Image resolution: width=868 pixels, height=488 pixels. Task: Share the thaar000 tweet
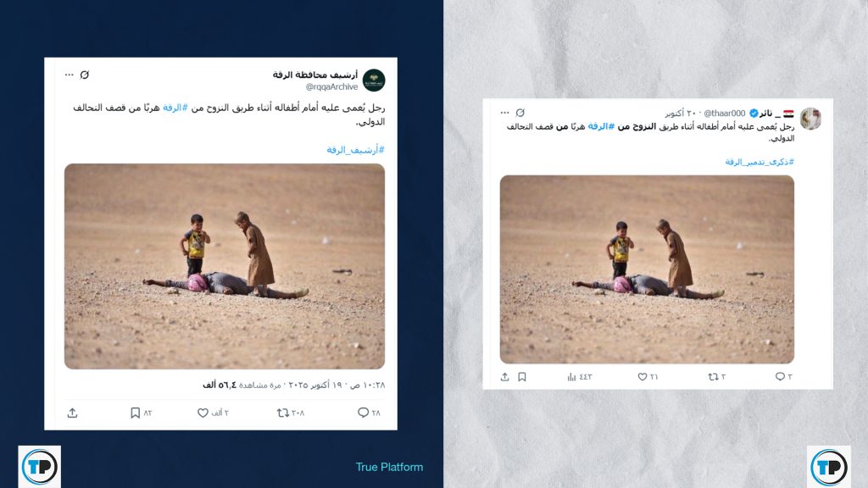pyautogui.click(x=505, y=377)
